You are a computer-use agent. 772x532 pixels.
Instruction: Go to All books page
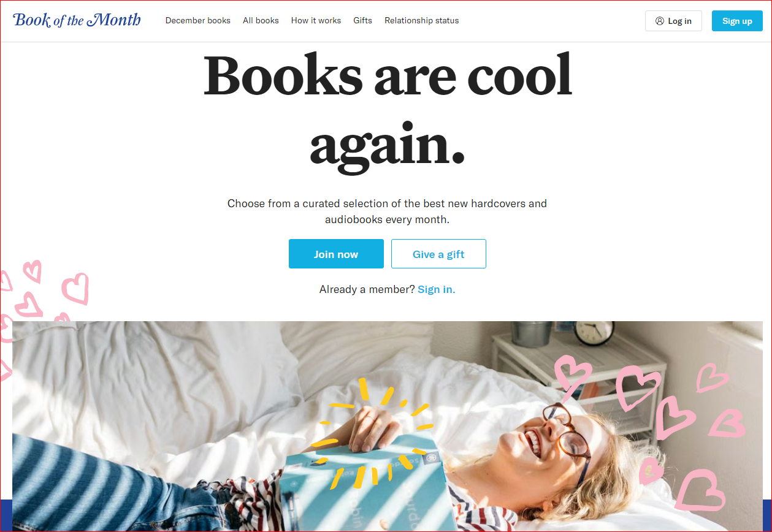coord(261,20)
